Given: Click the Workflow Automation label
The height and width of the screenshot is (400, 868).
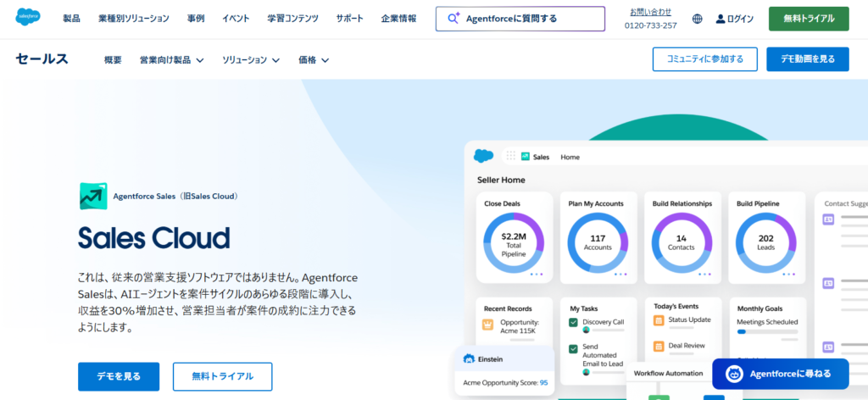Looking at the screenshot, I should tap(668, 374).
